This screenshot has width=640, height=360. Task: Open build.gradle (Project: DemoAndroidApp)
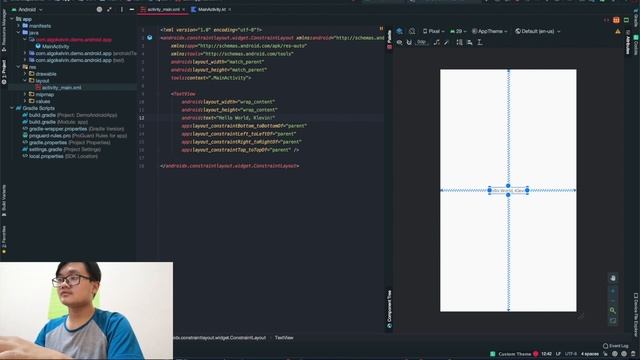coord(69,115)
